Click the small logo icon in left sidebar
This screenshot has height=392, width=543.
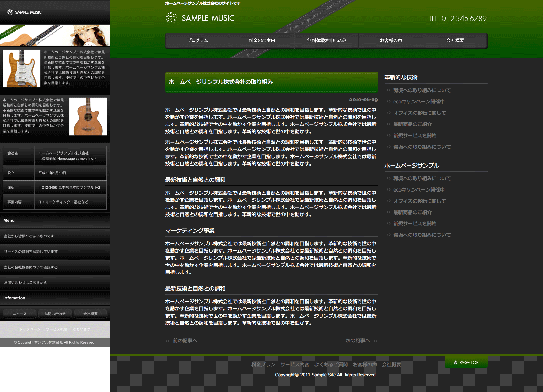(x=10, y=12)
